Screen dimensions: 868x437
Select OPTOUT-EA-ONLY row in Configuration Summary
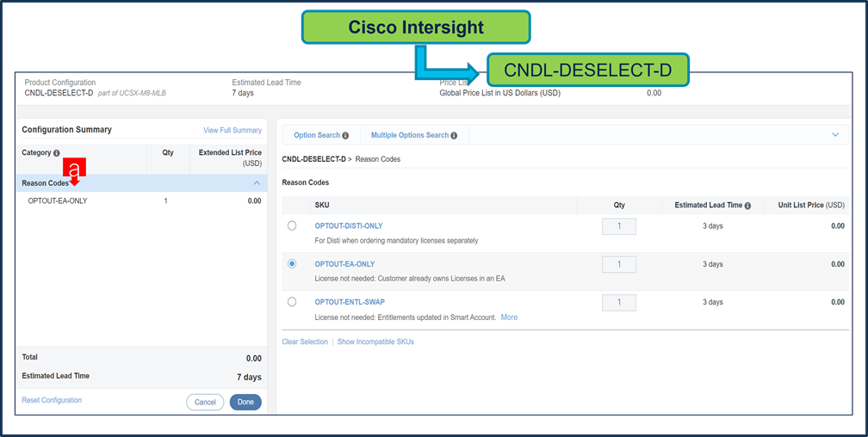point(142,201)
